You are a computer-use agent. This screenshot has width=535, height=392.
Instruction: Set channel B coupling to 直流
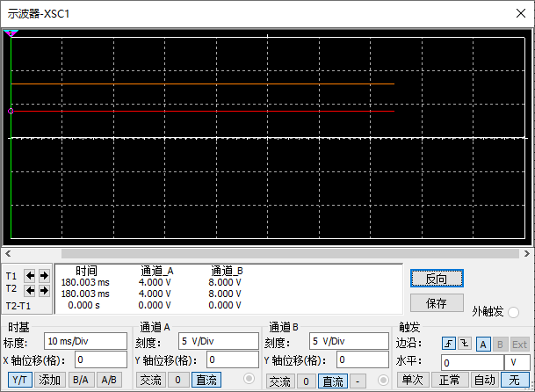click(x=333, y=381)
